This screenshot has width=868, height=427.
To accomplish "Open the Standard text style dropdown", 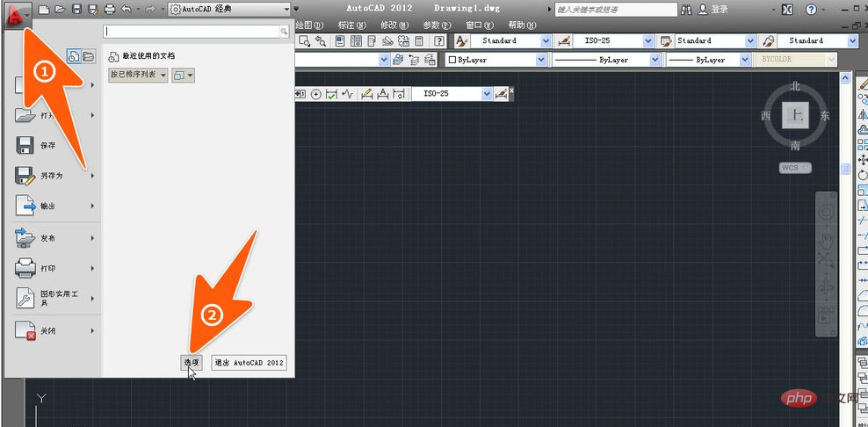I will tap(546, 41).
